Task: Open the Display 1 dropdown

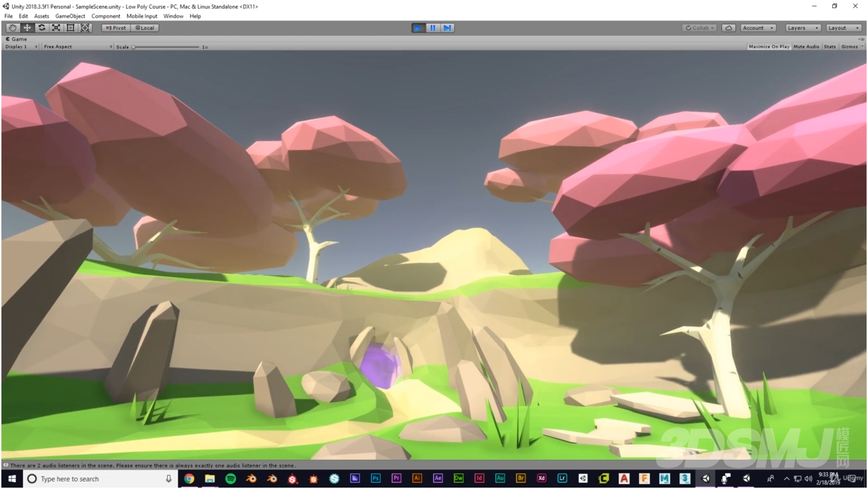Action: tap(22, 47)
